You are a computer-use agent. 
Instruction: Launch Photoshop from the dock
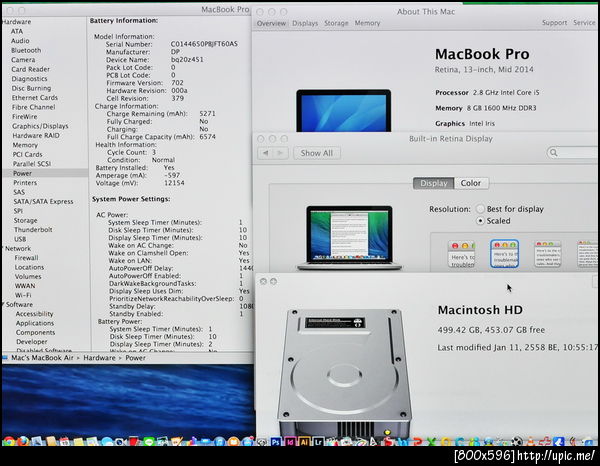[276, 442]
